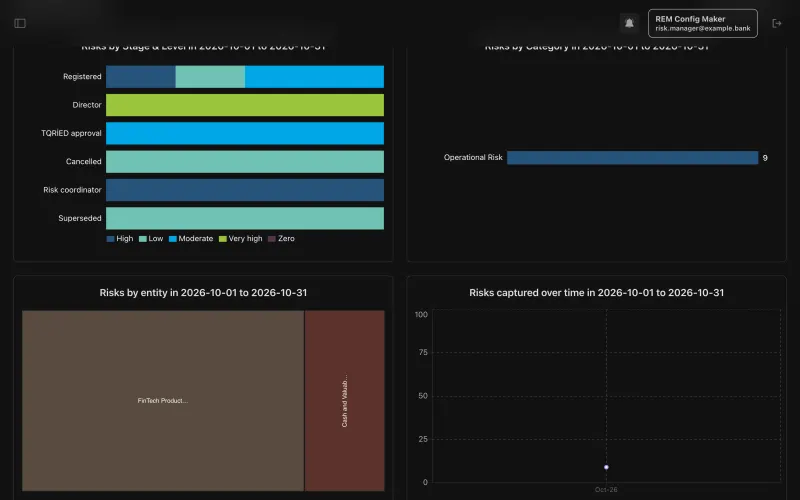
Task: Select the Operational Risk bar
Action: (x=633, y=158)
